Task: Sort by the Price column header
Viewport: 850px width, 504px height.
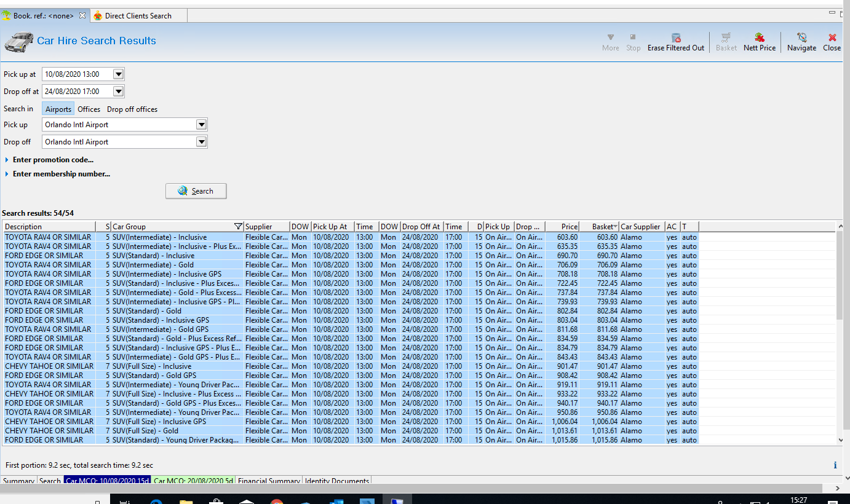Action: point(562,227)
